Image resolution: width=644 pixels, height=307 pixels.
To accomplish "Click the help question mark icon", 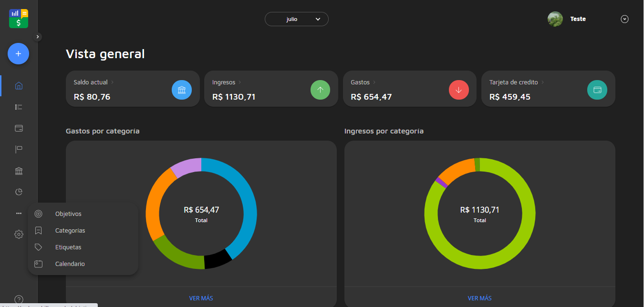I will pos(19,299).
